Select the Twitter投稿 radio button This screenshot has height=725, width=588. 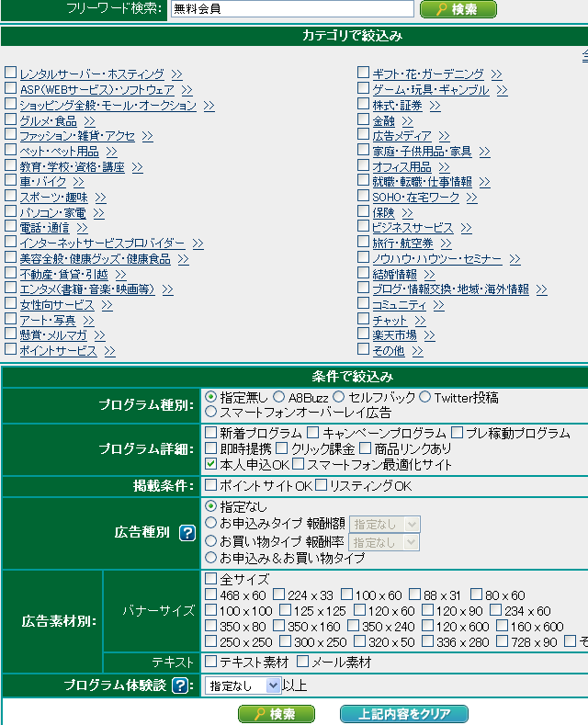425,397
